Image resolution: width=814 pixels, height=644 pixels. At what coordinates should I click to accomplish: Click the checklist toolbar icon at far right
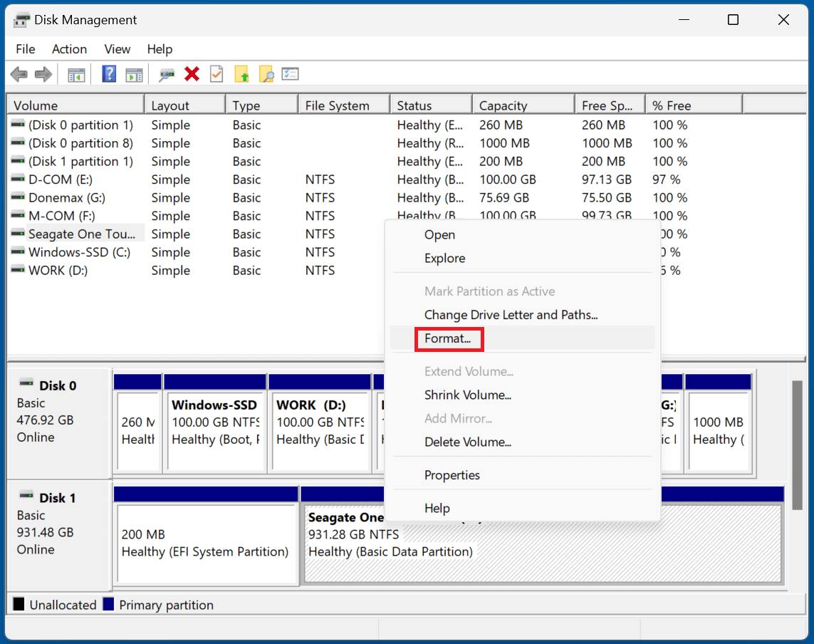click(290, 74)
